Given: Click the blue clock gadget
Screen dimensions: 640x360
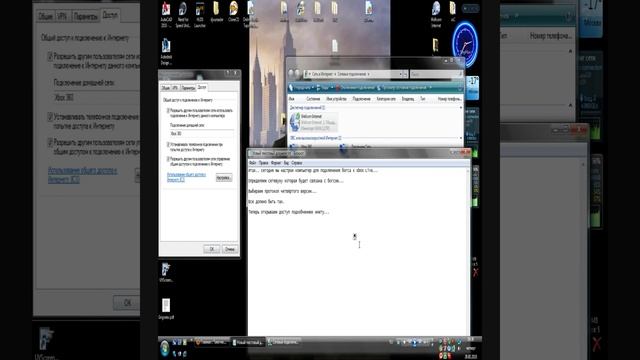Looking at the screenshot, I should [464, 44].
